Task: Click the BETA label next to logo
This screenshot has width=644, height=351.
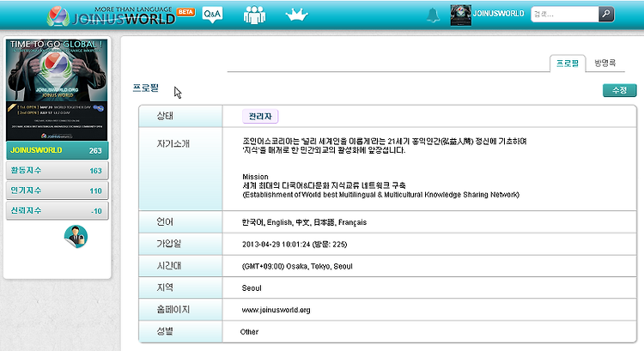Action: [185, 12]
